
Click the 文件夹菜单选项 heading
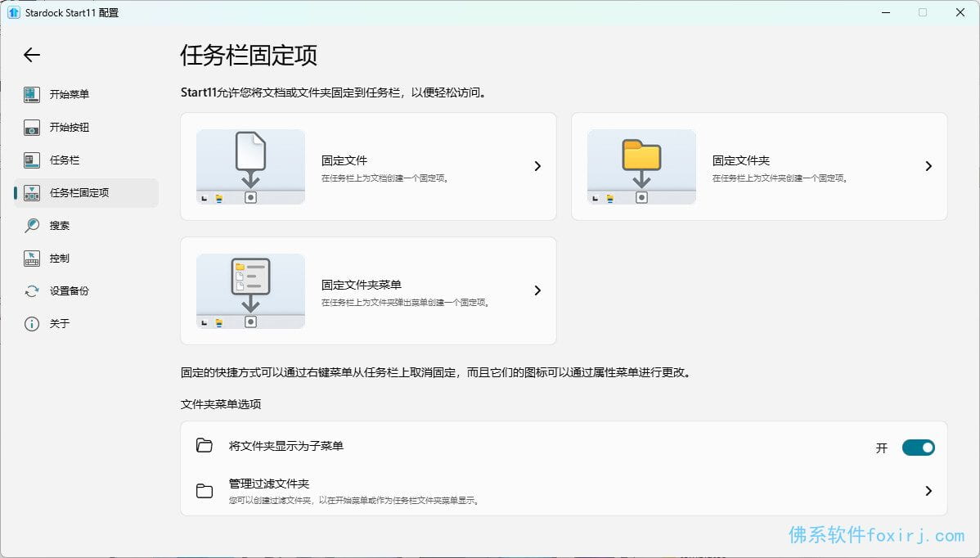221,404
